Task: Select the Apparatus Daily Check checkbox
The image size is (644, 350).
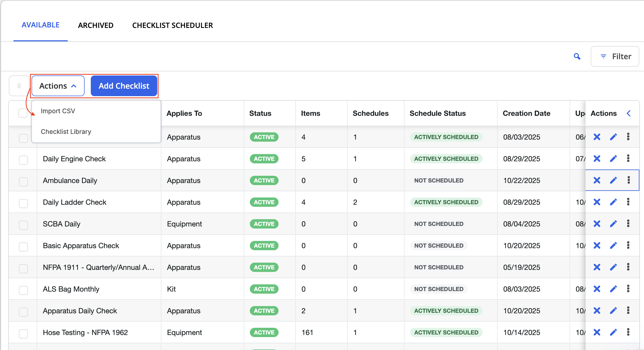Action: (23, 312)
